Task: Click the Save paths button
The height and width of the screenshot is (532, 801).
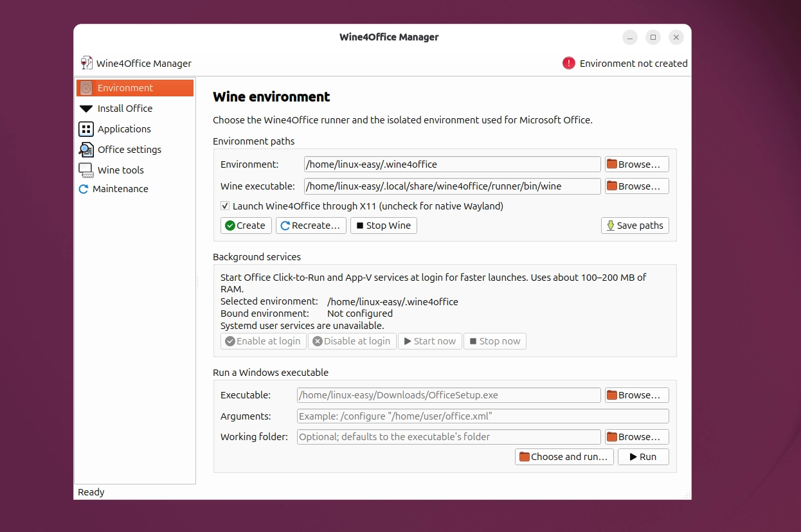Action: tap(634, 226)
